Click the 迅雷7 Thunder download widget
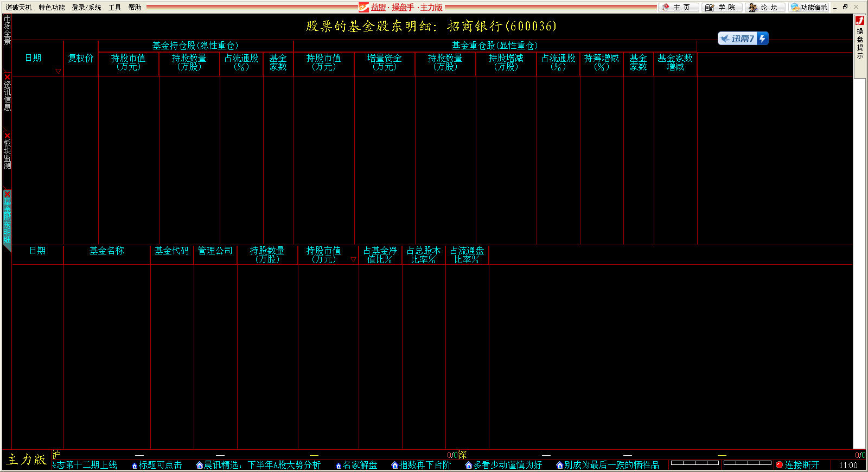The width and height of the screenshot is (868, 472). tap(743, 39)
